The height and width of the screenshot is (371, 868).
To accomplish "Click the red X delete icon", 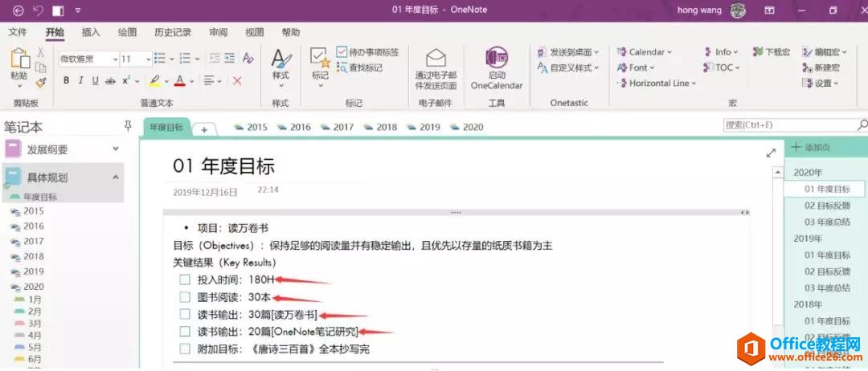I will click(237, 80).
